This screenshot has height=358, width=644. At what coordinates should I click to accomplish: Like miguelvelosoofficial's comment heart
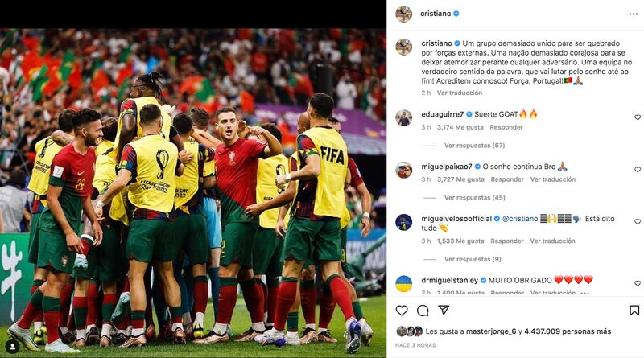click(638, 222)
